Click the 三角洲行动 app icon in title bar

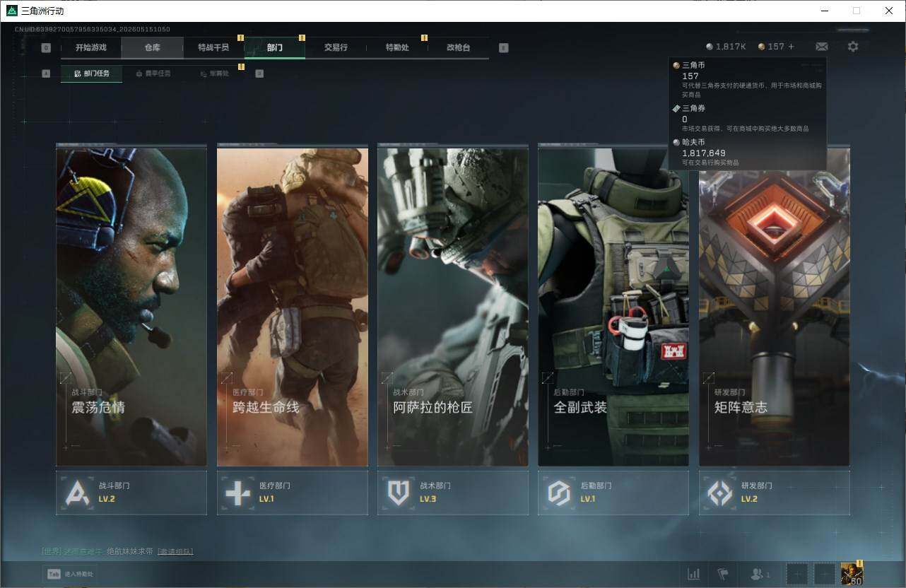pos(12,11)
